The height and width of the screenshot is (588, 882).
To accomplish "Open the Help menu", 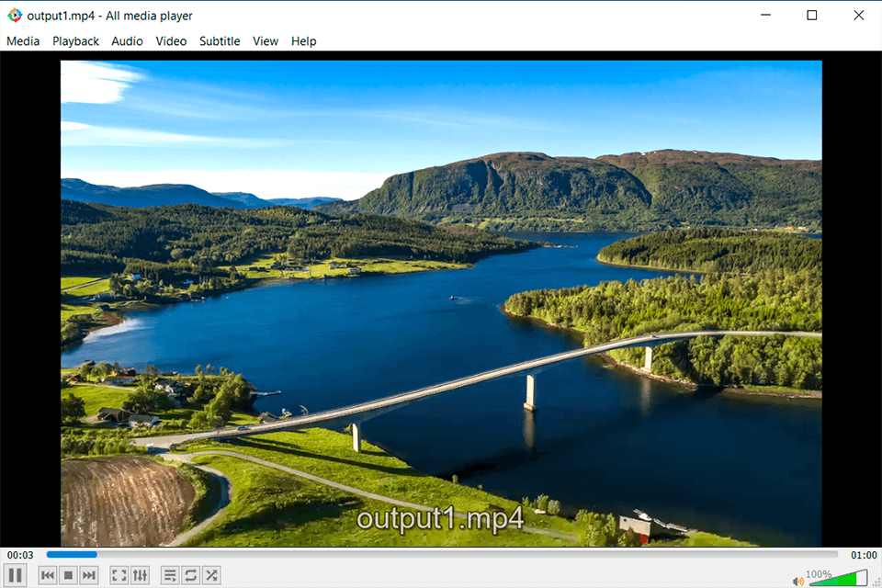I will 304,41.
